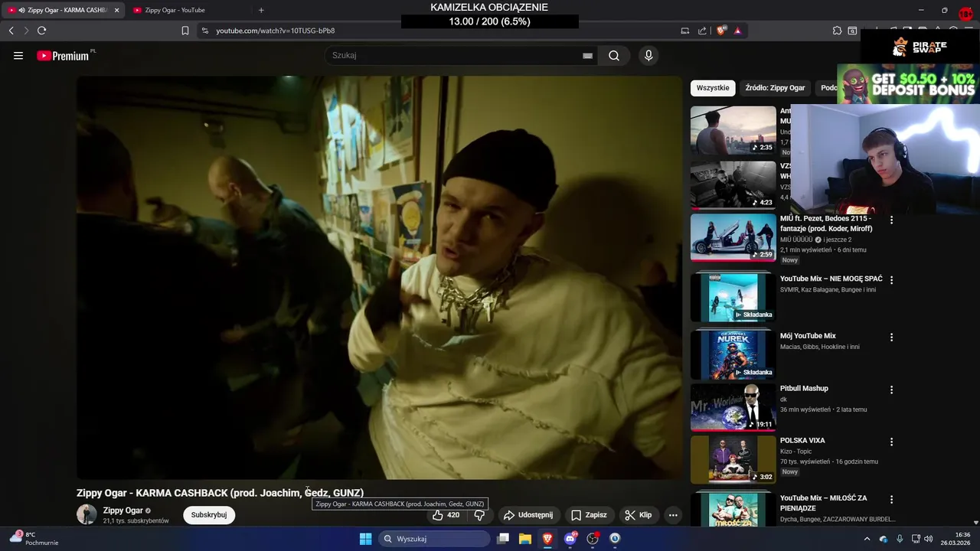Click the share page icon in address bar
This screenshot has height=551, width=980.
click(702, 31)
